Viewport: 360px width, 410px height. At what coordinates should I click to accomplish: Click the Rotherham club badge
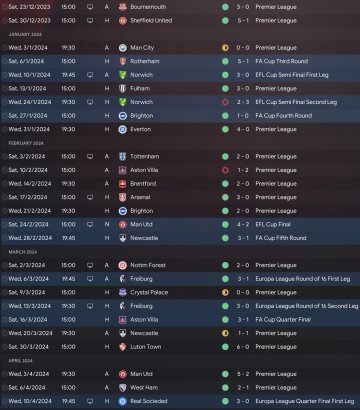point(123,61)
